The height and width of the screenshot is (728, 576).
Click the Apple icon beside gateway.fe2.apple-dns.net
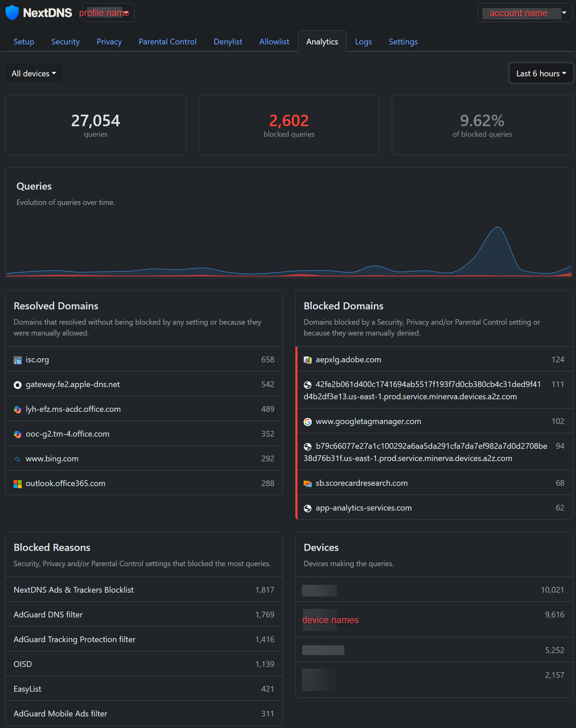[18, 385]
